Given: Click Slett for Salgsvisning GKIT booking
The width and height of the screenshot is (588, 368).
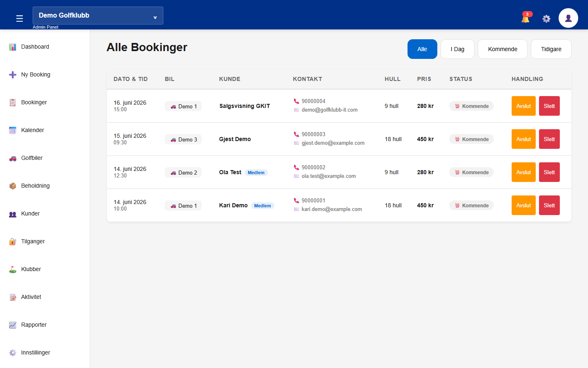Looking at the screenshot, I should click(549, 106).
